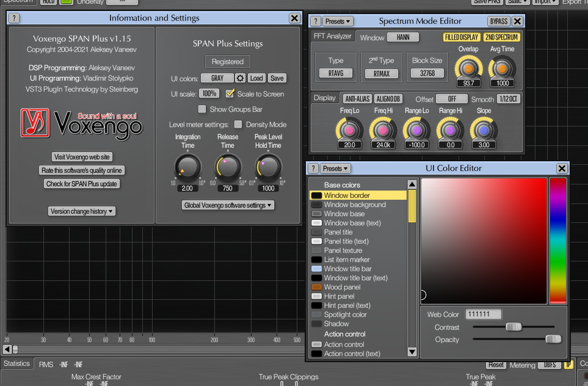
Task: Select Window title bar color swatch
Action: coord(317,269)
